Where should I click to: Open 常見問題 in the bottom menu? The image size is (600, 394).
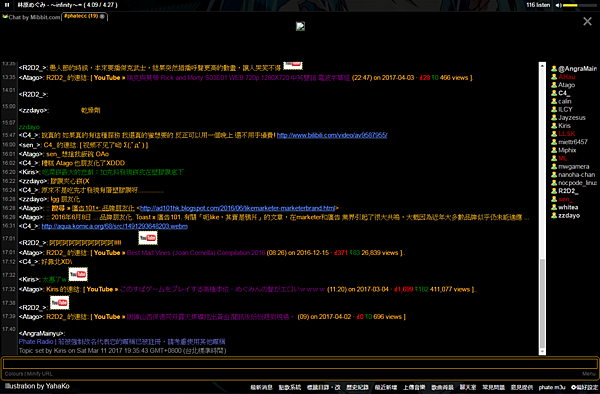(x=493, y=387)
